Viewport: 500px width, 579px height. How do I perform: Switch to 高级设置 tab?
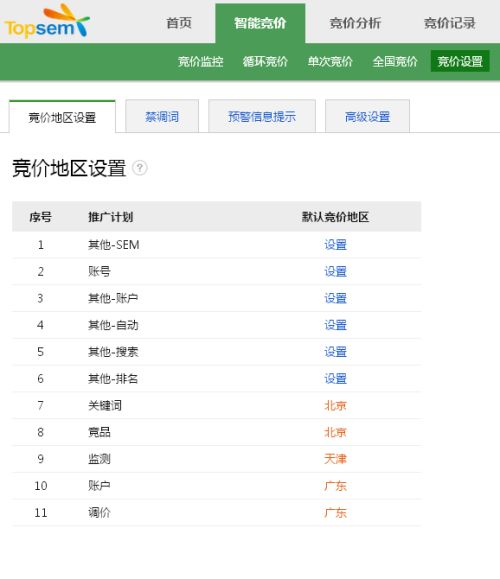pos(367,116)
